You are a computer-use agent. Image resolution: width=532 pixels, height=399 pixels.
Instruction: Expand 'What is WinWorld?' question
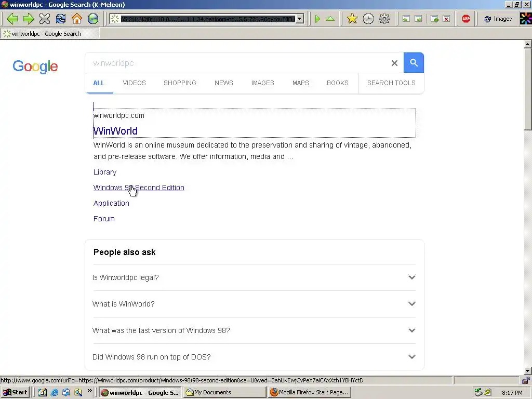point(254,304)
